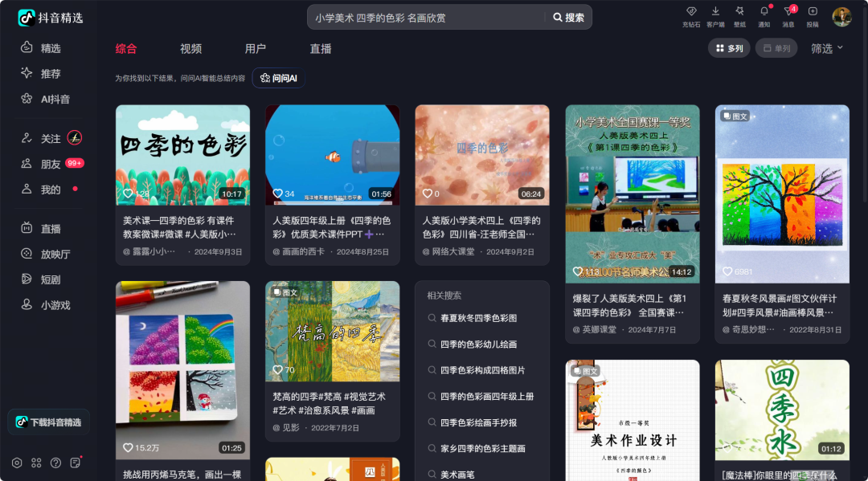Select the 直播 results tab
The image size is (868, 481).
coord(321,49)
